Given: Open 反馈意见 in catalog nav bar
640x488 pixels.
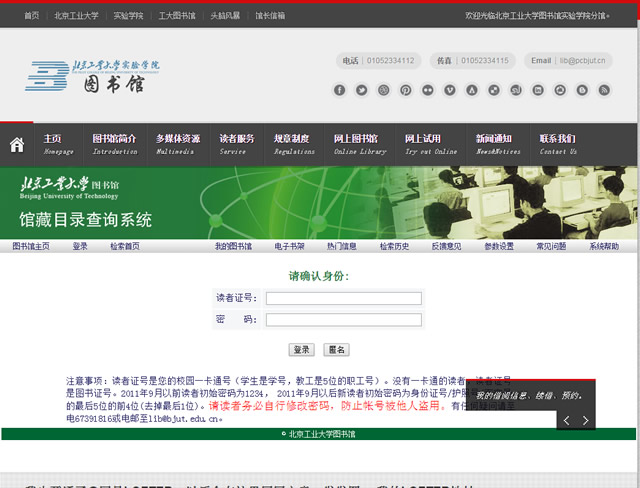Looking at the screenshot, I should pyautogui.click(x=447, y=246).
